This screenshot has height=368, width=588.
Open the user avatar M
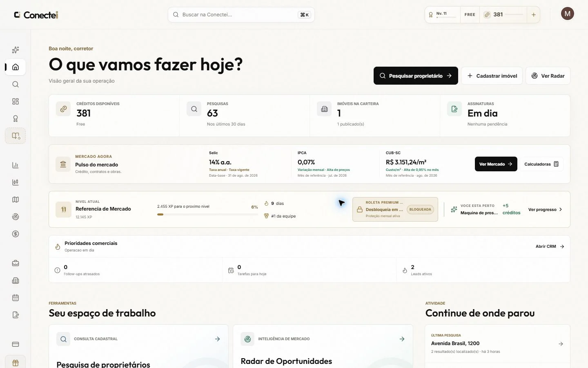coord(567,13)
